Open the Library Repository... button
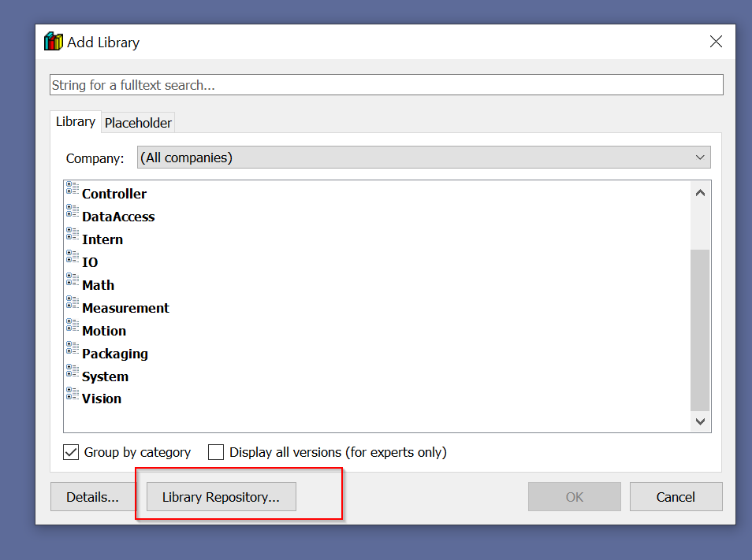 point(221,497)
